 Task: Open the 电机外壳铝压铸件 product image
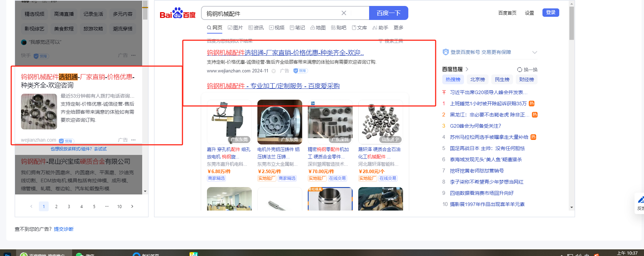click(x=280, y=122)
